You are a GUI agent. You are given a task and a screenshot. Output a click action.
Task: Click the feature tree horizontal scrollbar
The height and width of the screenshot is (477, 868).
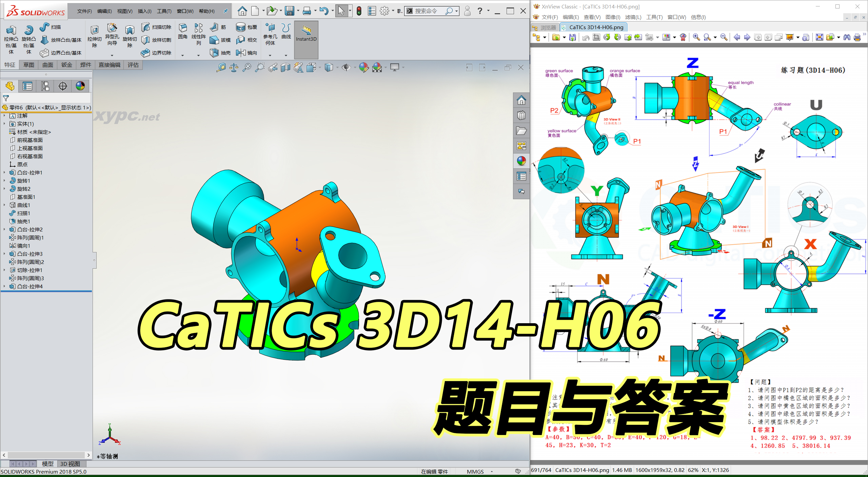click(46, 455)
